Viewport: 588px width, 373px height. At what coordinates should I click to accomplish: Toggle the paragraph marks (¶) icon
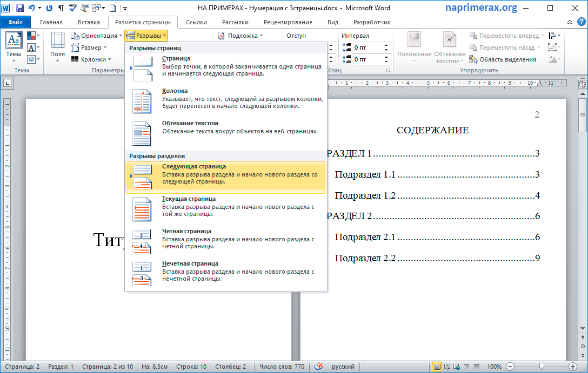pyautogui.click(x=61, y=8)
